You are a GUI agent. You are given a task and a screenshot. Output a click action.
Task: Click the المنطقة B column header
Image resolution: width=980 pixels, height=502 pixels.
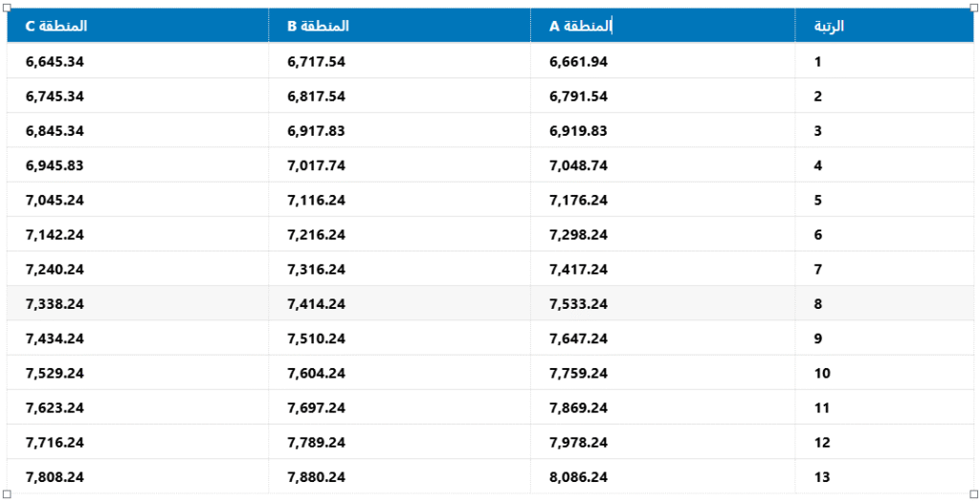point(318,26)
